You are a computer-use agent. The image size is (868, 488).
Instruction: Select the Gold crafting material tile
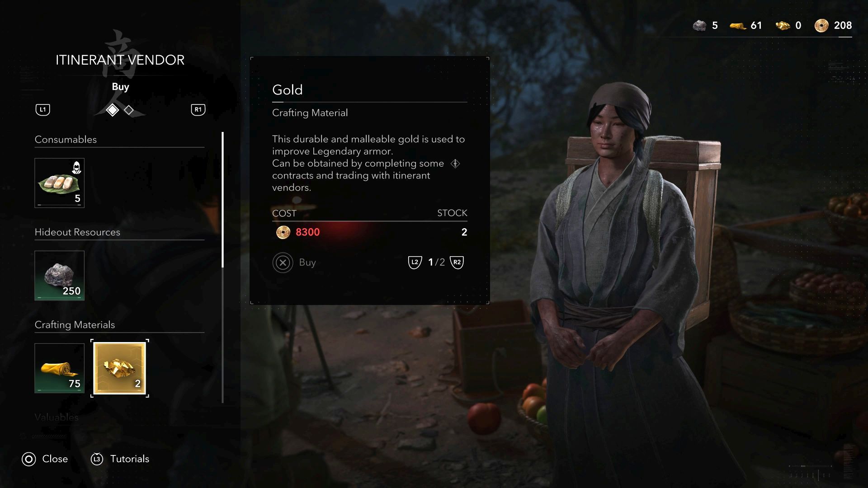tap(119, 368)
